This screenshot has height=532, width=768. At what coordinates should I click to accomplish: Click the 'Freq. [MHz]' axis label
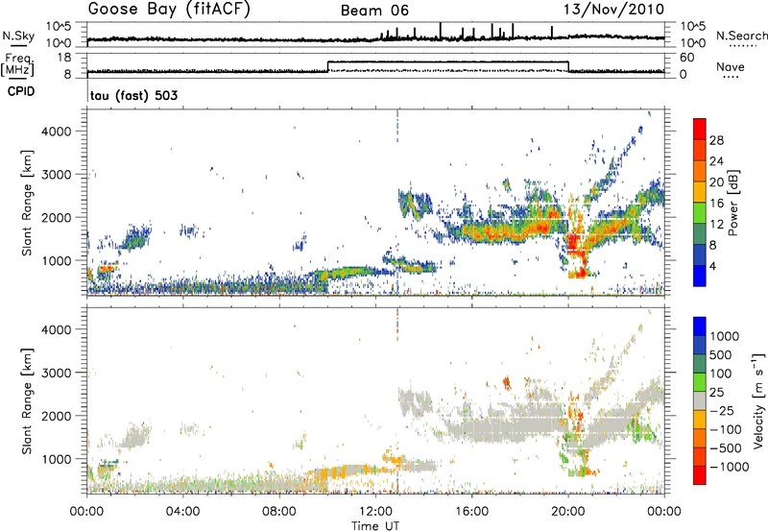coord(19,65)
